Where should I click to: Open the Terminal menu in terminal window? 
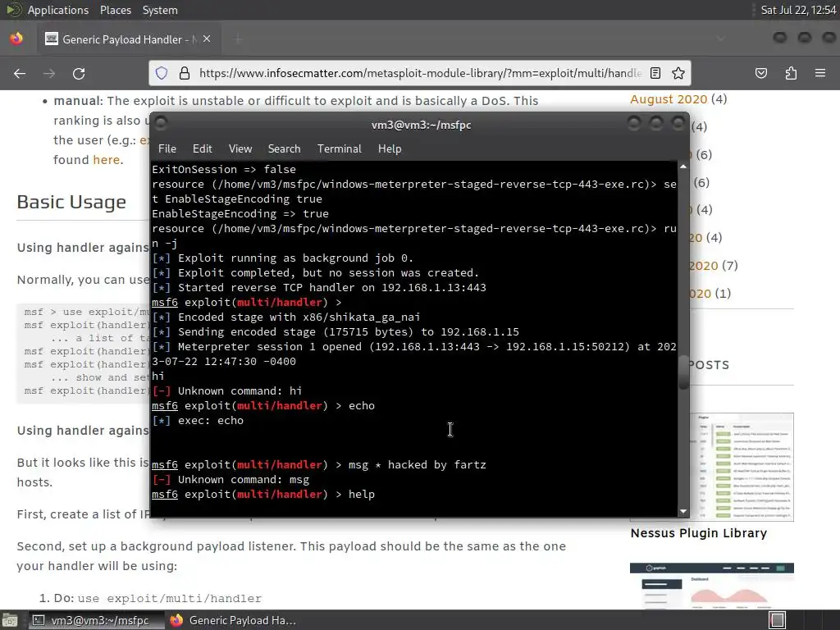(x=339, y=149)
